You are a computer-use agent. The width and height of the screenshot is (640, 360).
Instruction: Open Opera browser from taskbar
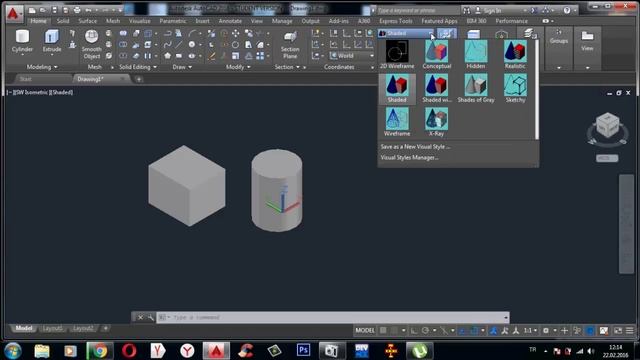[x=129, y=351]
